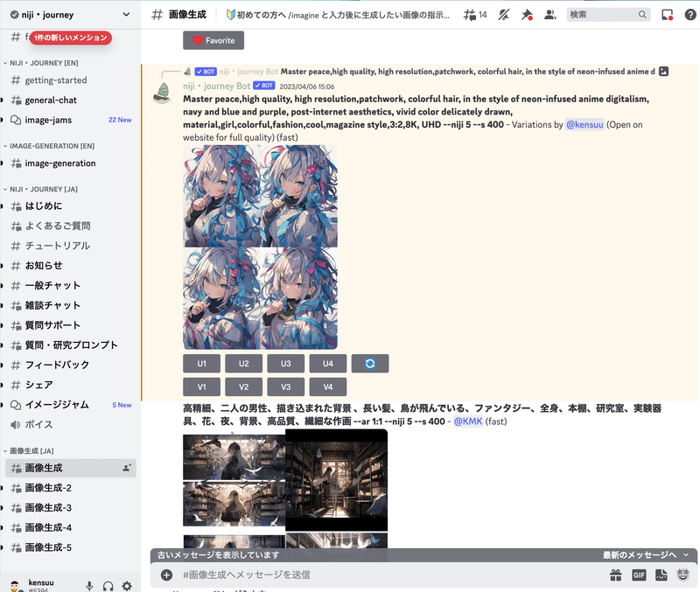Upscale image with U4 button
This screenshot has width=700, height=592.
pos(328,364)
